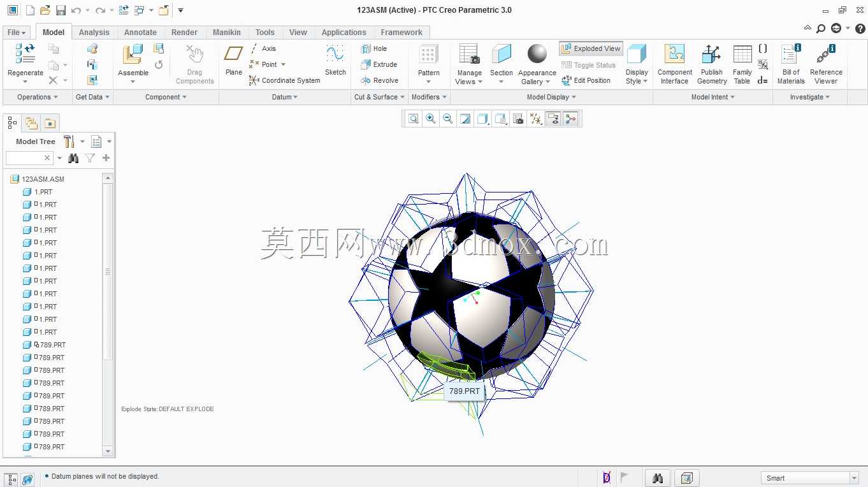The height and width of the screenshot is (487, 868).
Task: Open the Creo help question mark
Action: [860, 29]
